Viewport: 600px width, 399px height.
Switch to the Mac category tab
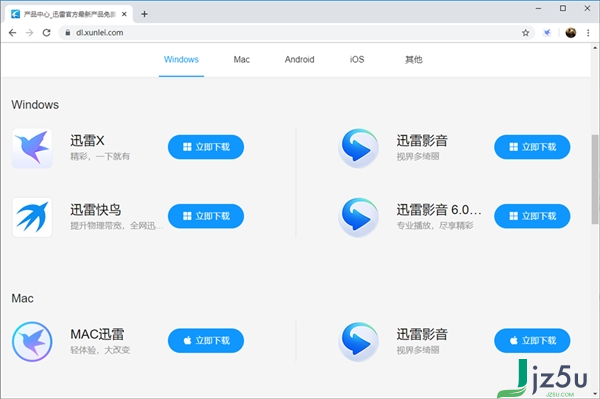242,60
